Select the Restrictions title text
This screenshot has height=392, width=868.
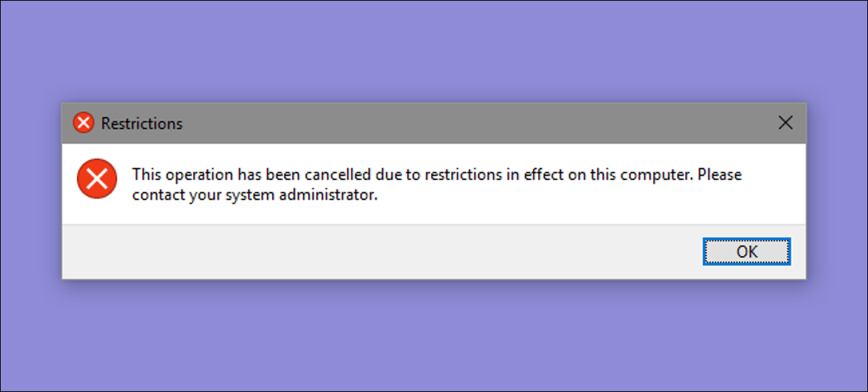(x=142, y=124)
